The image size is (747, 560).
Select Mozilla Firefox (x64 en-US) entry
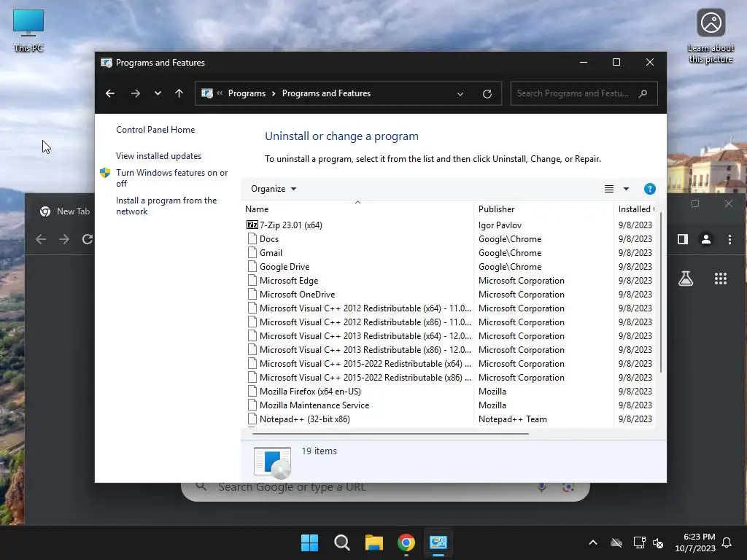[x=310, y=392]
